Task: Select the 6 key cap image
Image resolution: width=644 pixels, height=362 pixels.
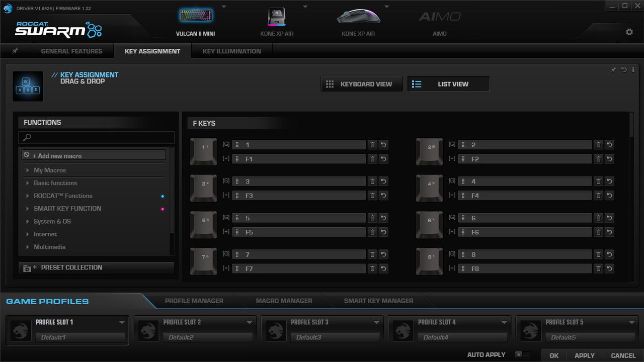Action: (429, 225)
